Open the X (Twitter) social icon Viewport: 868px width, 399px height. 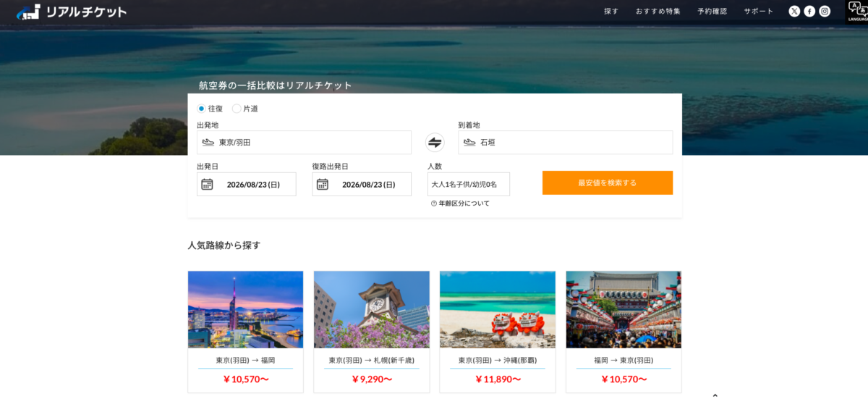tap(794, 11)
